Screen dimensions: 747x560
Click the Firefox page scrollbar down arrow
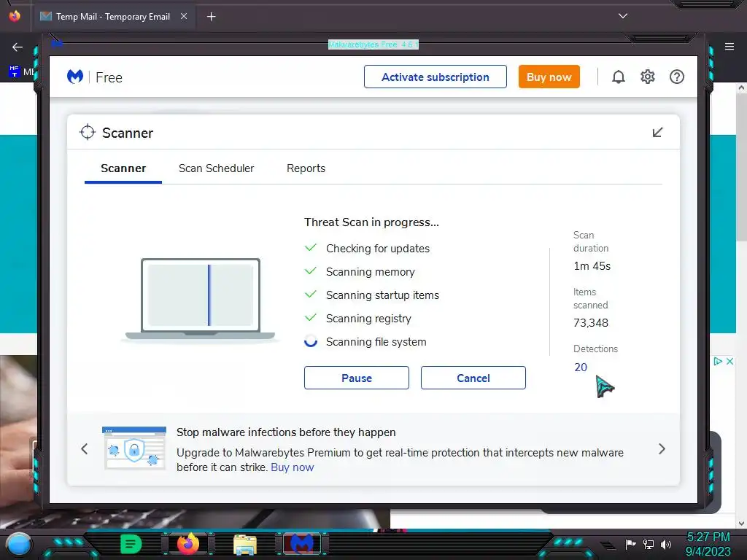click(741, 524)
